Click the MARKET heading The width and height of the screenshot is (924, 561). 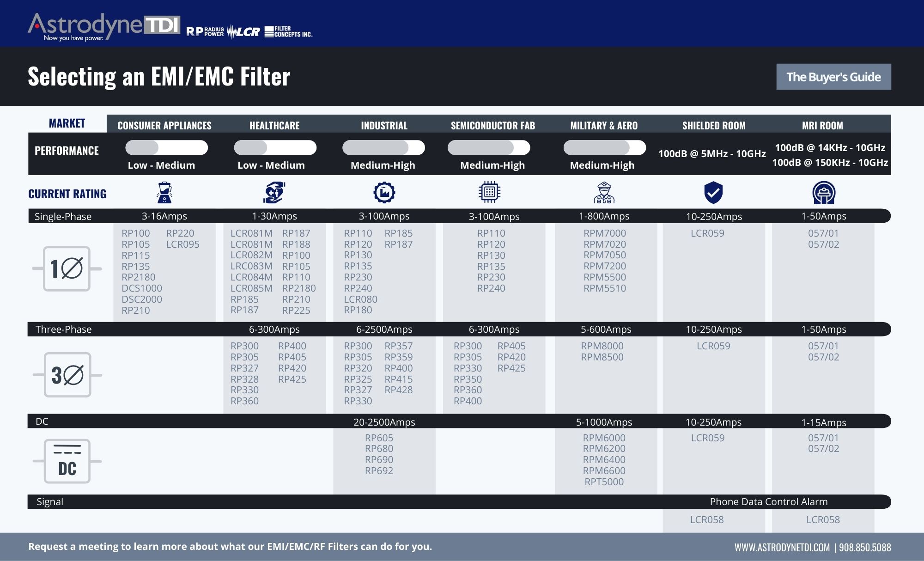67,123
